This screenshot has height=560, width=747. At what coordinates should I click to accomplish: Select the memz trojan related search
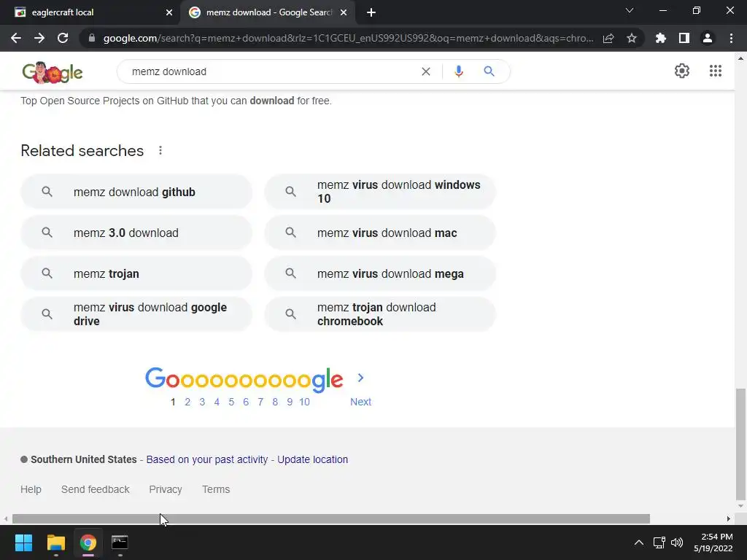(136, 274)
